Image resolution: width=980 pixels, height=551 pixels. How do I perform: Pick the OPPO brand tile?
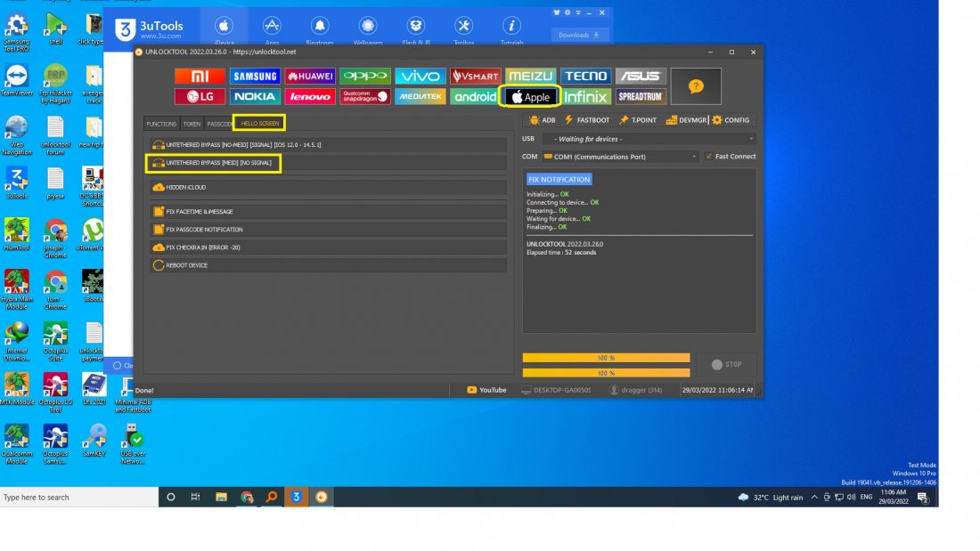tap(365, 77)
